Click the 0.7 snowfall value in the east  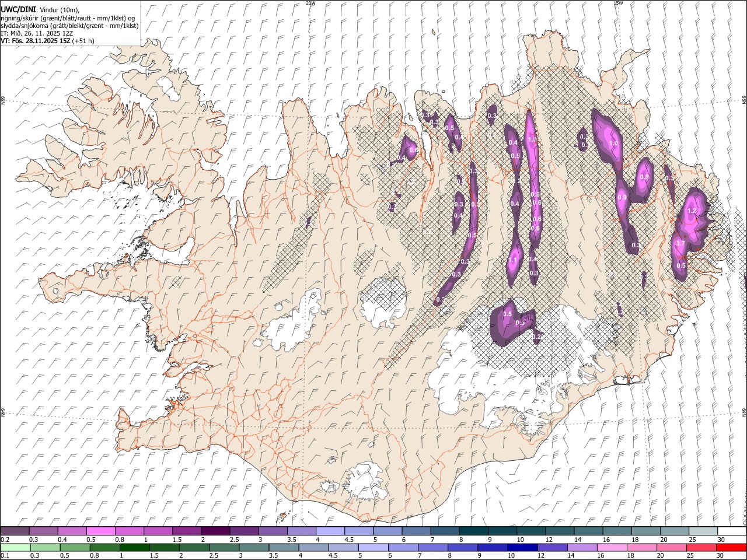pyautogui.click(x=680, y=244)
